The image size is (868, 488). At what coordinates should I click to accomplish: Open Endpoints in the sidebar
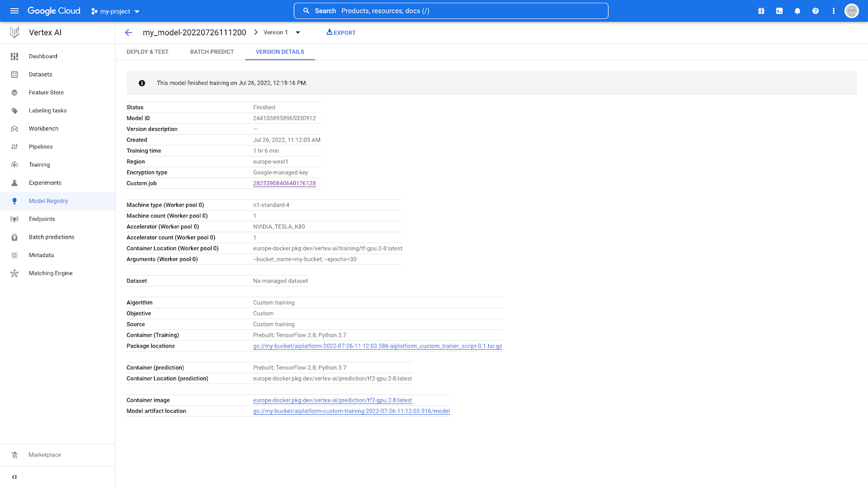[42, 219]
